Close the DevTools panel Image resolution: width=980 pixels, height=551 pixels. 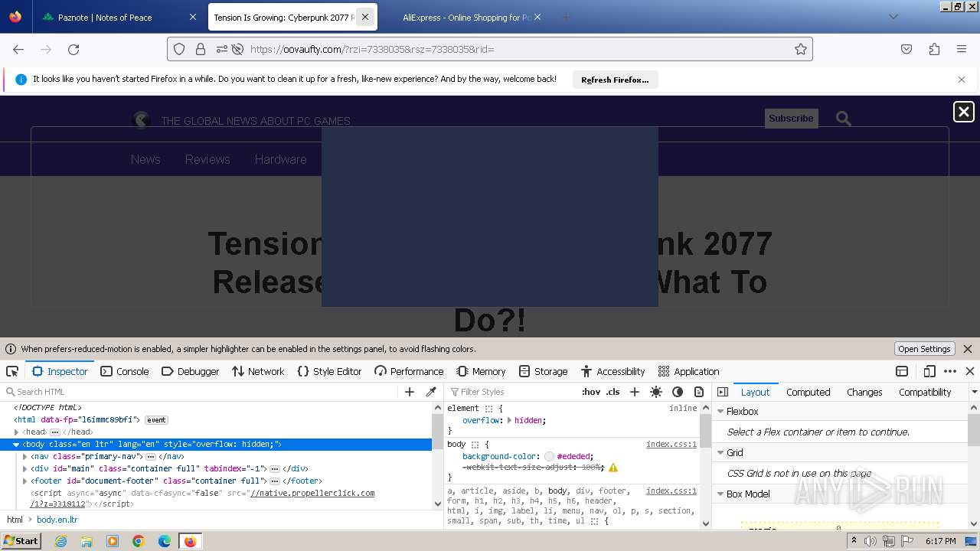coord(970,371)
